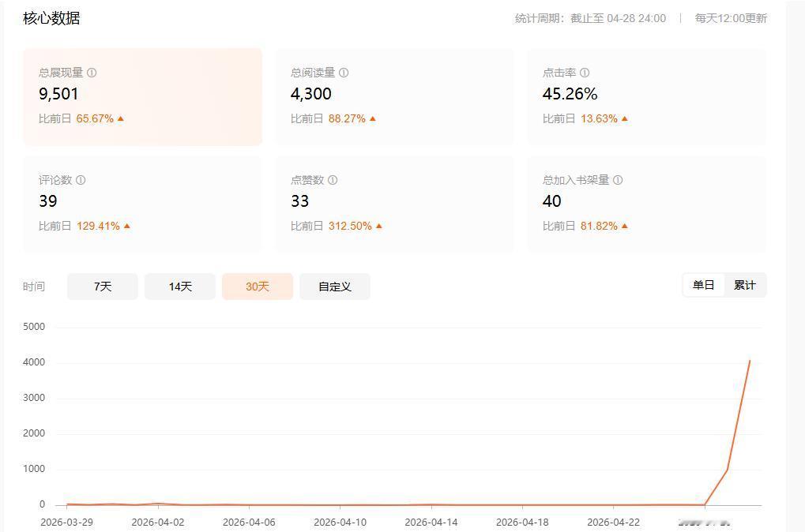Click the 时间 label
805x532 pixels.
34,287
